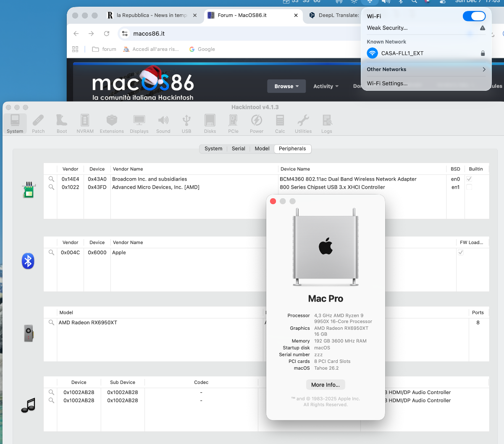Select the Peripherals tab

tap(292, 149)
